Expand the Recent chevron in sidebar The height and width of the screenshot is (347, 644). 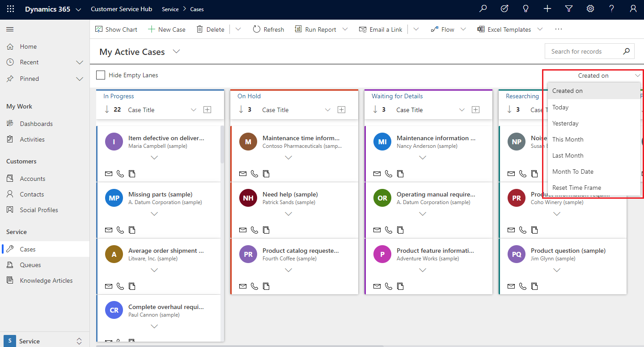[80, 62]
